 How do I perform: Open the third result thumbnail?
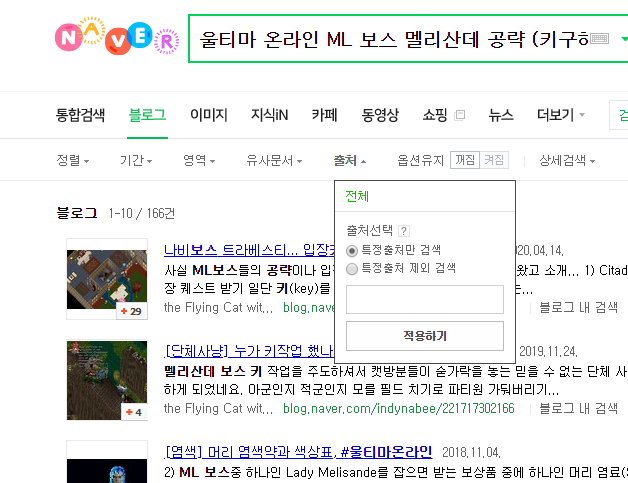coord(107,462)
